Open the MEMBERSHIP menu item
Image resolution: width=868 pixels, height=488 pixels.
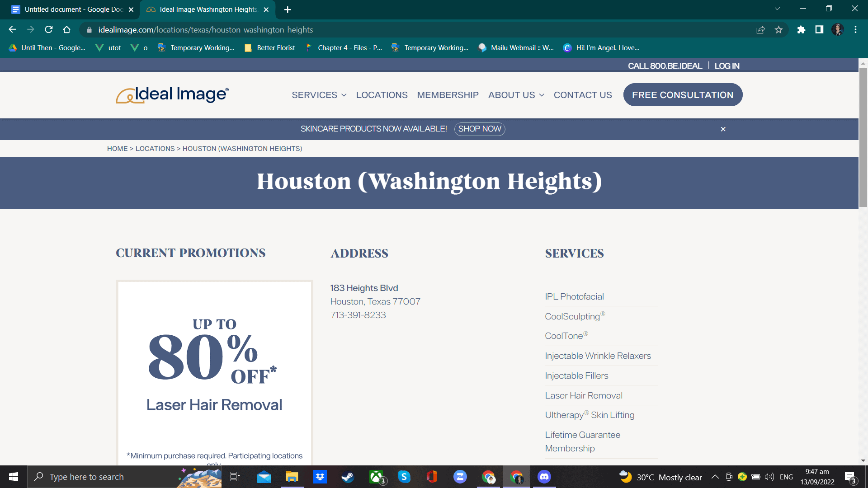[x=448, y=95]
